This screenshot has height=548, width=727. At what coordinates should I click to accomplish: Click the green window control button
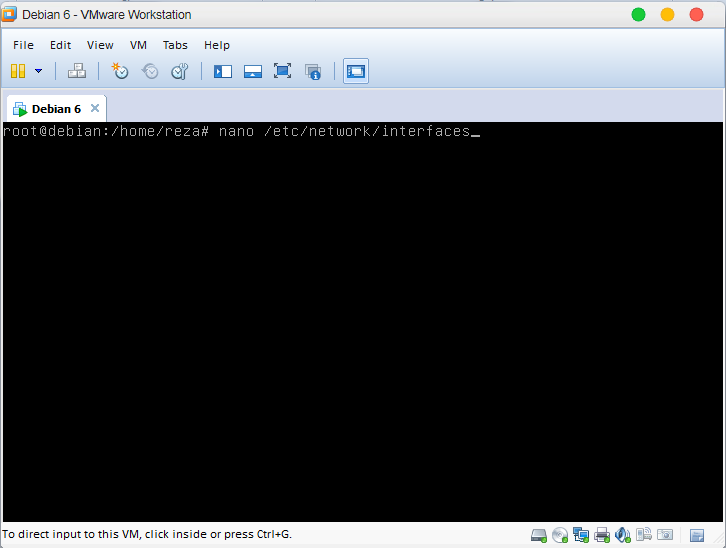coord(638,15)
